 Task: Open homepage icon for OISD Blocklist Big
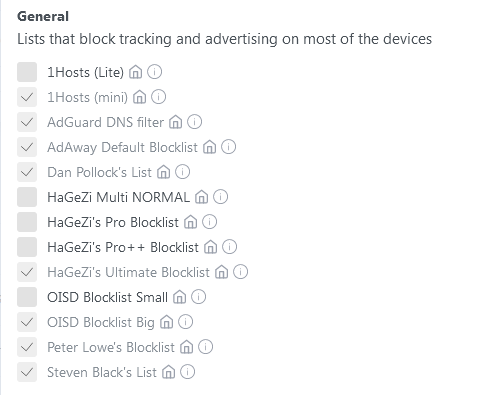click(x=167, y=322)
